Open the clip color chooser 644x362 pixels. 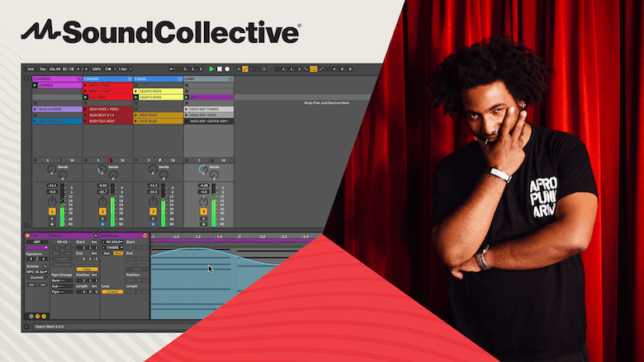[37, 247]
